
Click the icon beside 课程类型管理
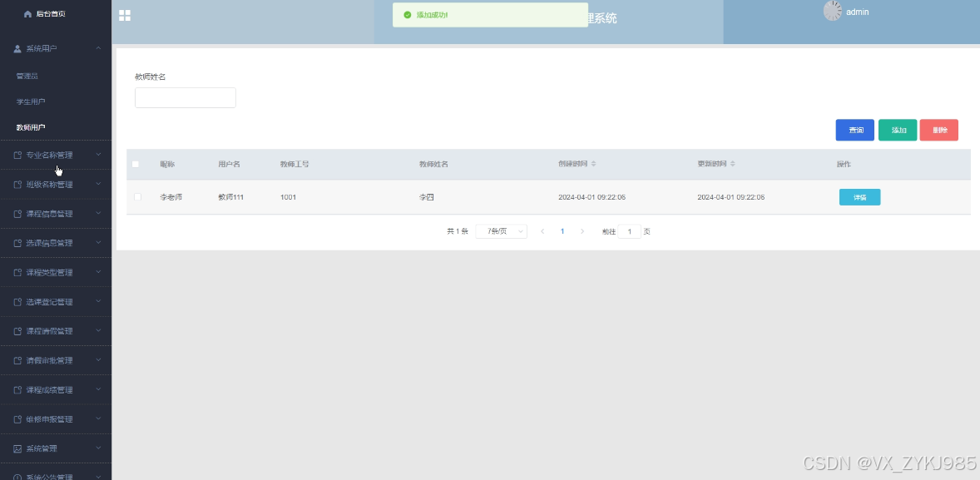[x=17, y=273]
